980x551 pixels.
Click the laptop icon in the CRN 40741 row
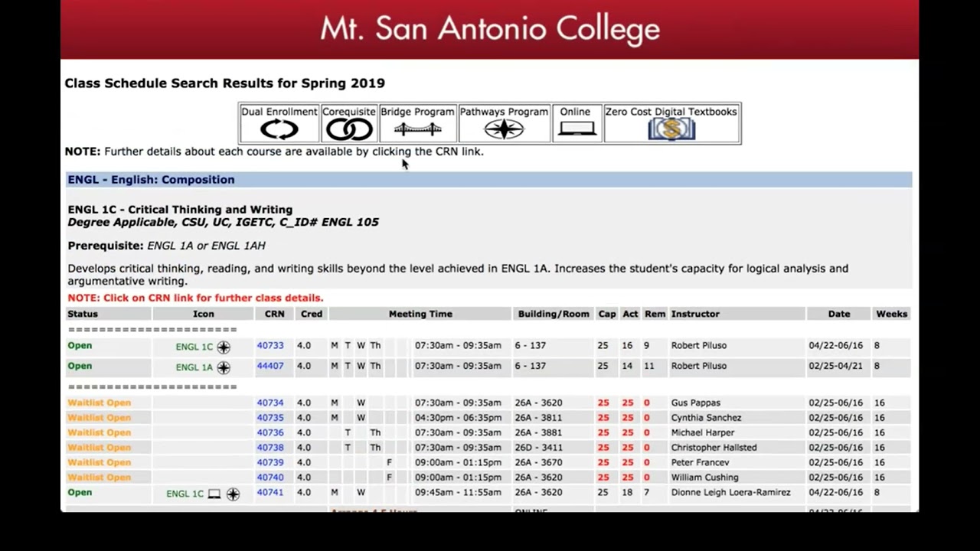click(x=214, y=494)
